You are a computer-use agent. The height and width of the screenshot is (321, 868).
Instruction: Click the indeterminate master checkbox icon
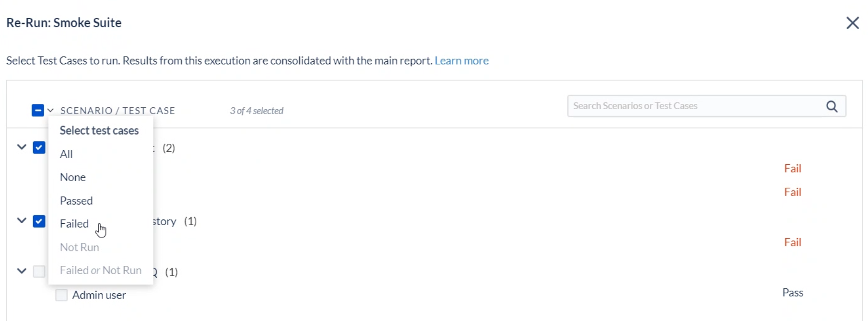coord(38,110)
